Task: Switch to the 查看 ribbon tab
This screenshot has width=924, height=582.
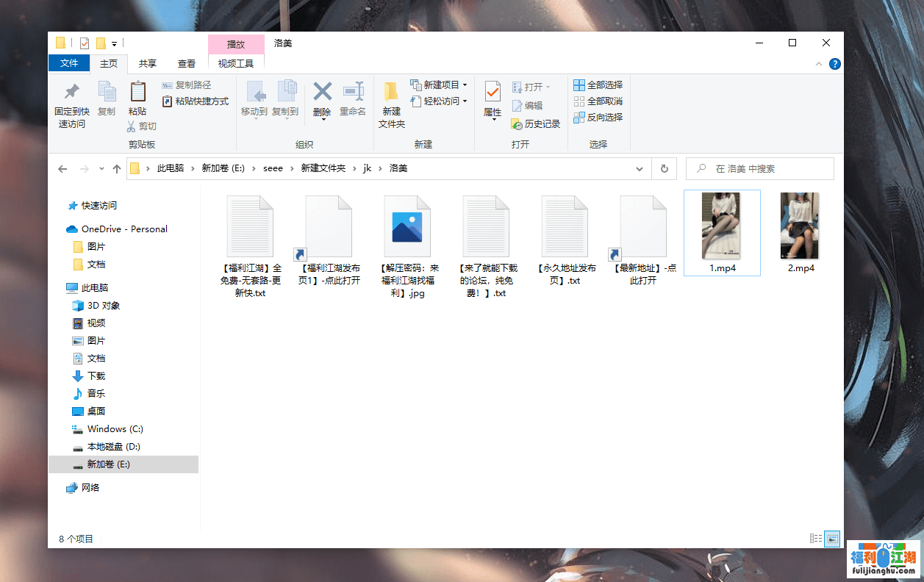Action: (186, 63)
